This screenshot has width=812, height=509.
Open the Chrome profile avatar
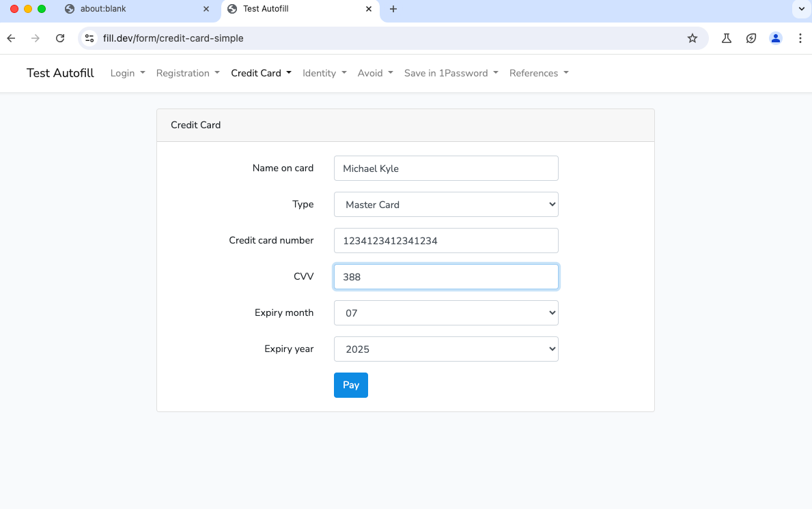pyautogui.click(x=775, y=38)
